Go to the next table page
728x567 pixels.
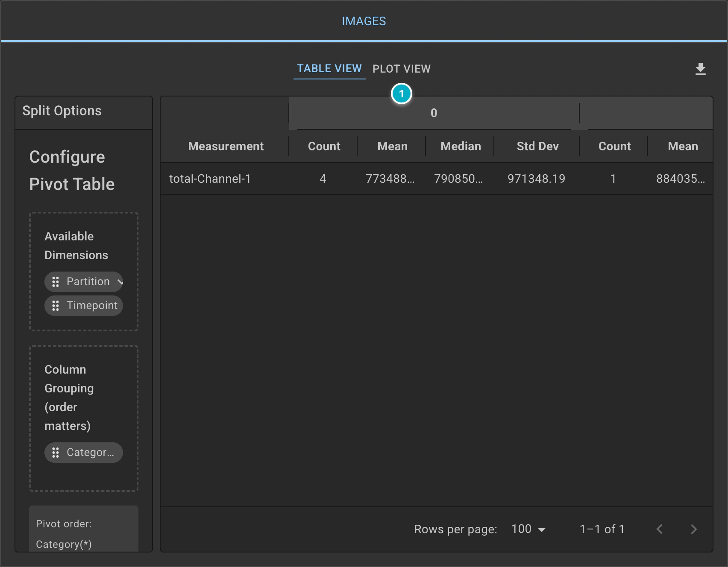694,529
